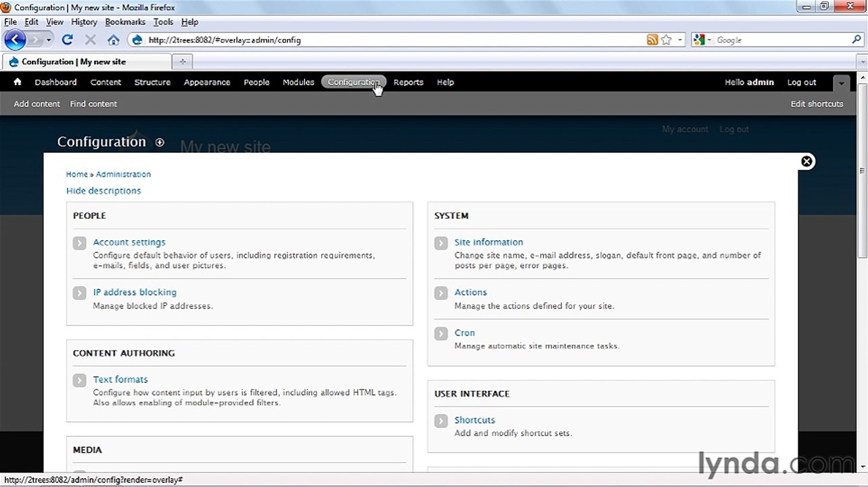Click the Administration breadcrumb link
The width and height of the screenshot is (868, 487).
coord(123,174)
